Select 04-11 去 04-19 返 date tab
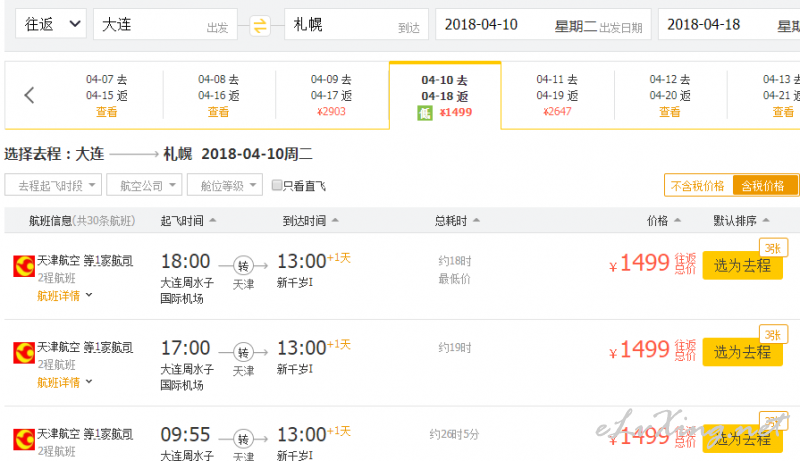The width and height of the screenshot is (800, 461). click(557, 95)
